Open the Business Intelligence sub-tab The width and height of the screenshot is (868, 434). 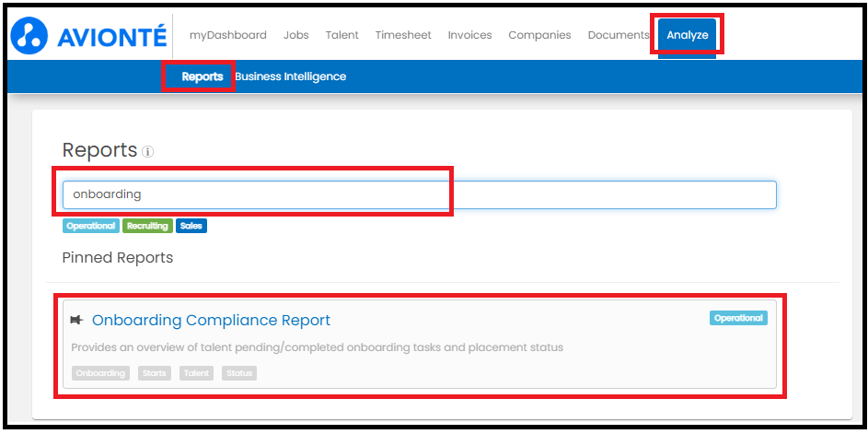[x=291, y=76]
